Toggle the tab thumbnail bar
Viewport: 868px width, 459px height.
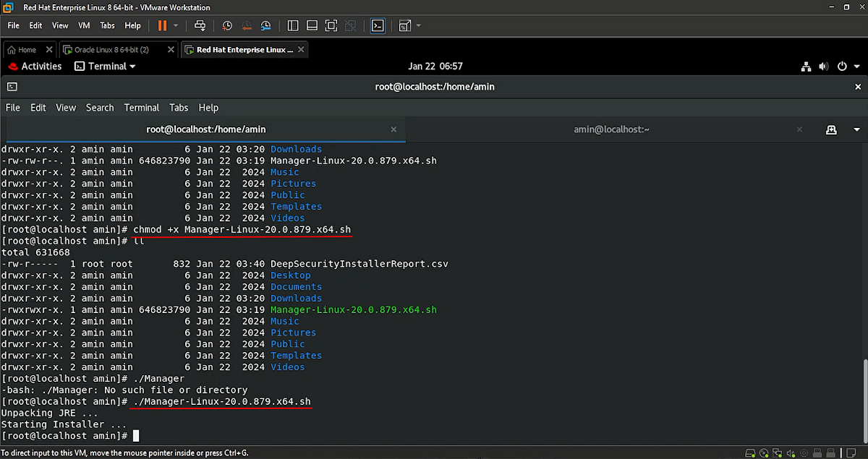[x=312, y=25]
